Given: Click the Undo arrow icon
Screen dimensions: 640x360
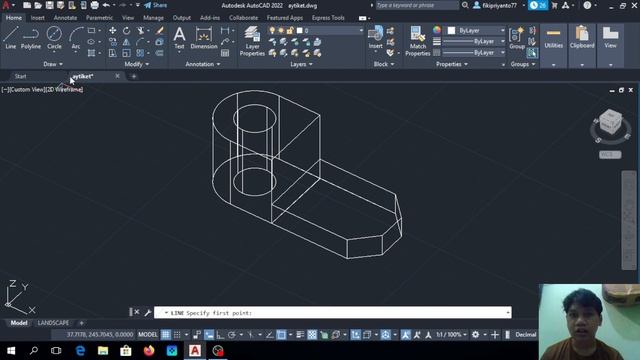Looking at the screenshot, I should [x=106, y=5].
